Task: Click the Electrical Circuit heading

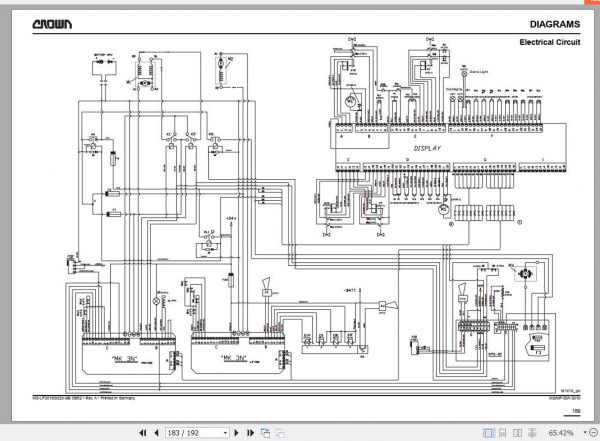Action: click(x=549, y=42)
